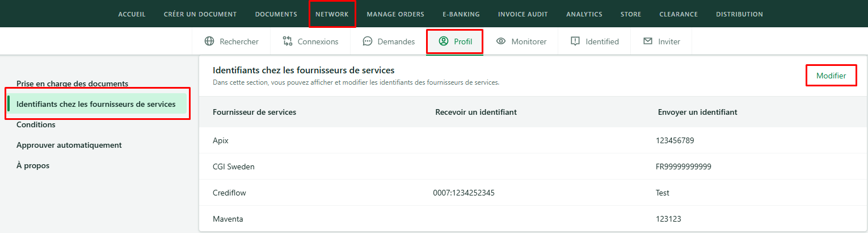Click the Connexions arrows icon
This screenshot has width=868, height=233.
click(x=287, y=41)
